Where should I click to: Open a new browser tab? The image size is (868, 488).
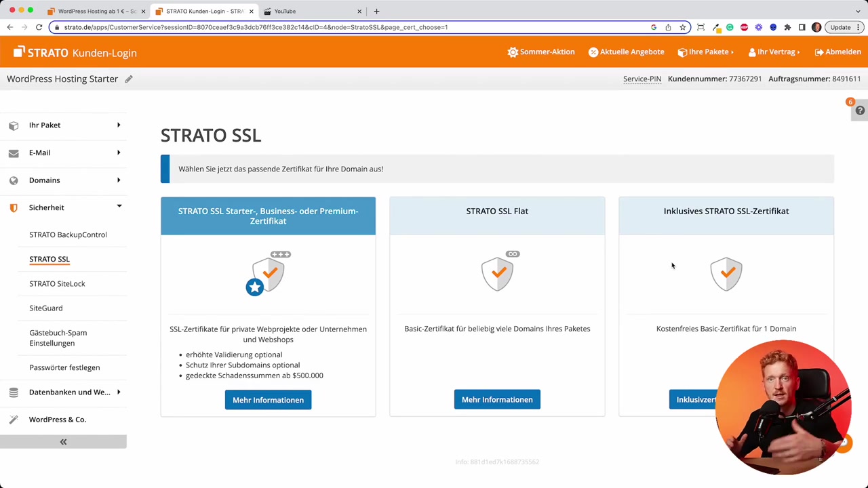[x=376, y=11]
